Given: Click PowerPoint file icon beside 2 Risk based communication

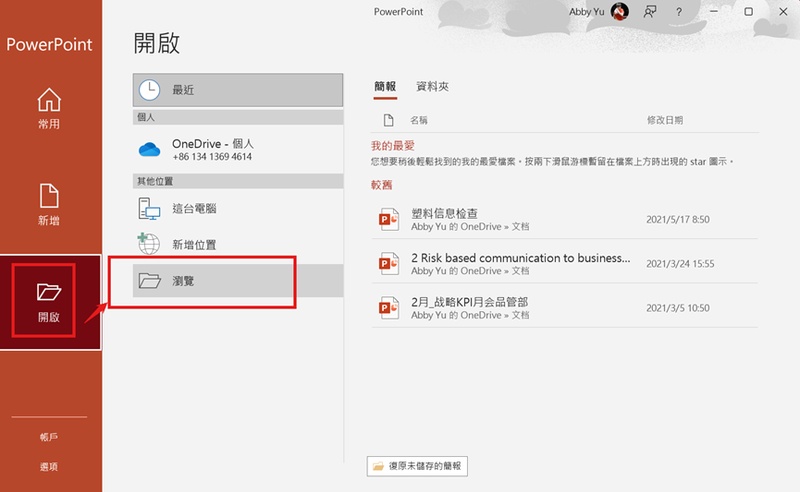Looking at the screenshot, I should click(x=389, y=264).
